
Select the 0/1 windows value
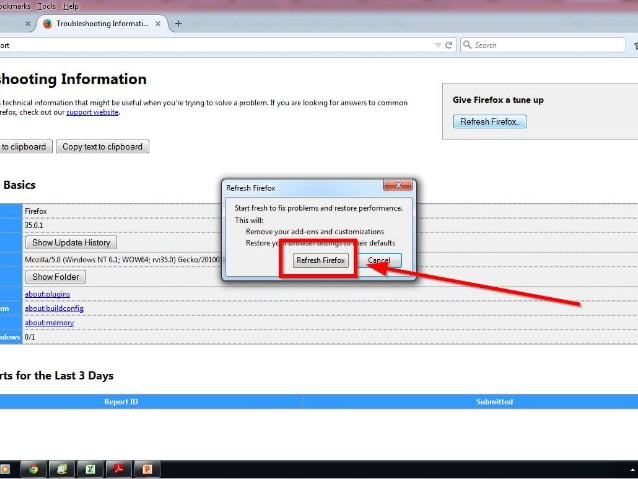coord(30,337)
